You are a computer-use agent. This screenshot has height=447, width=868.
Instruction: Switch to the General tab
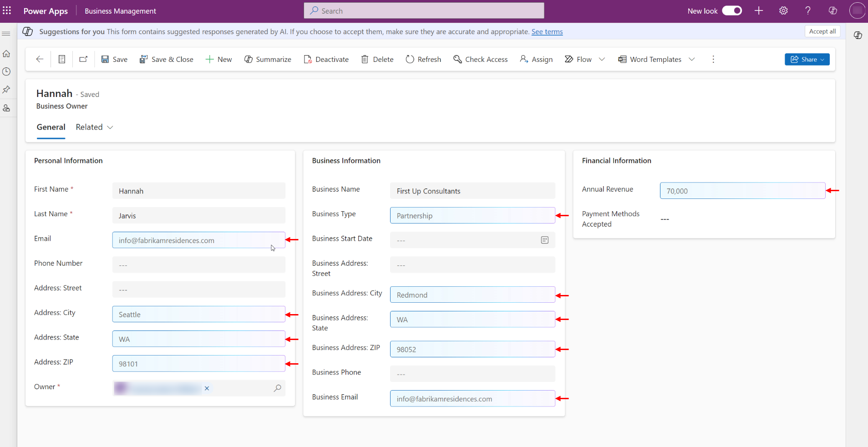pyautogui.click(x=51, y=127)
